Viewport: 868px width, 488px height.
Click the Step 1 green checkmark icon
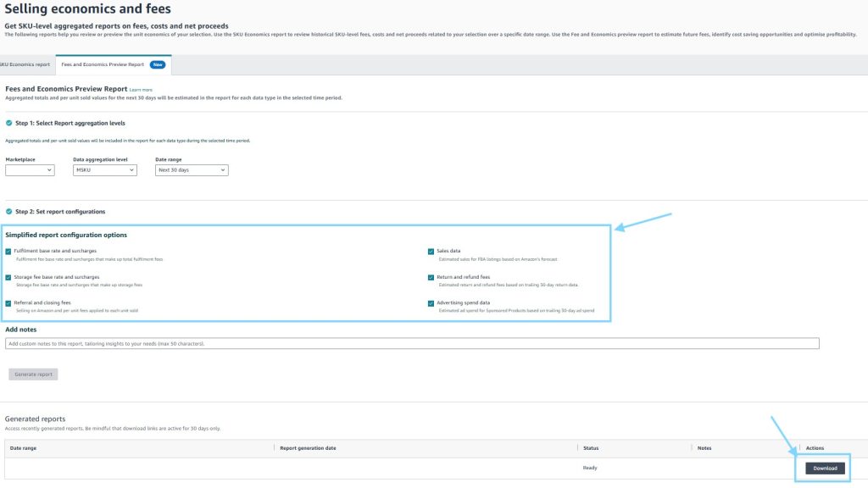(9, 123)
